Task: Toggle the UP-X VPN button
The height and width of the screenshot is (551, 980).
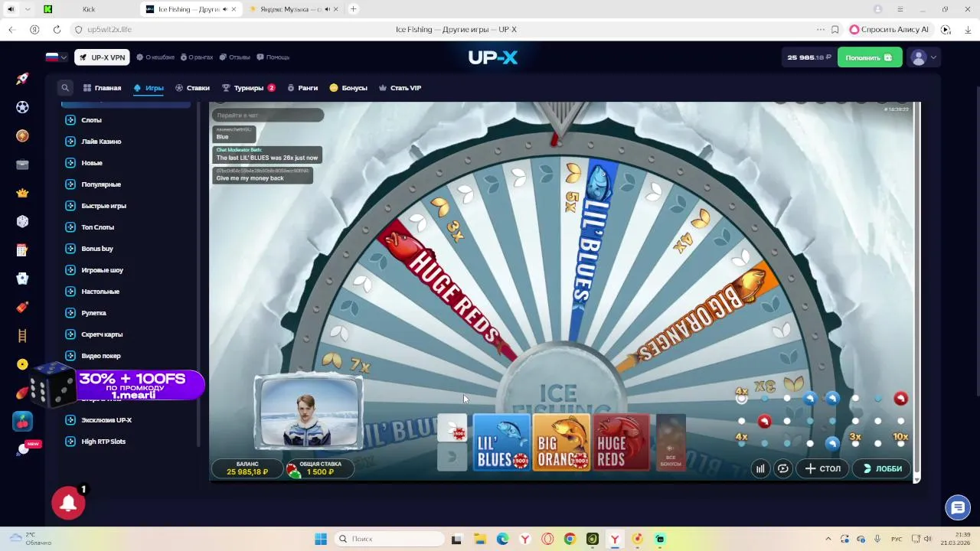Action: (102, 57)
